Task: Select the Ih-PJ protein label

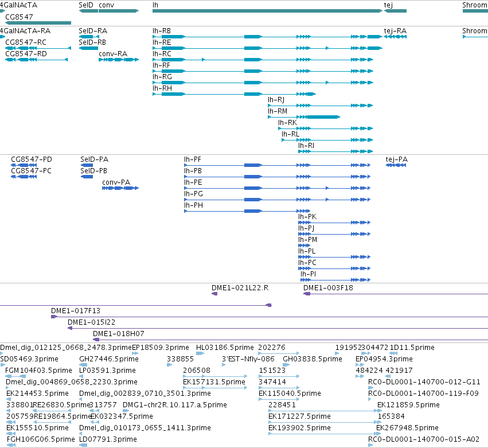Action: [x=306, y=228]
